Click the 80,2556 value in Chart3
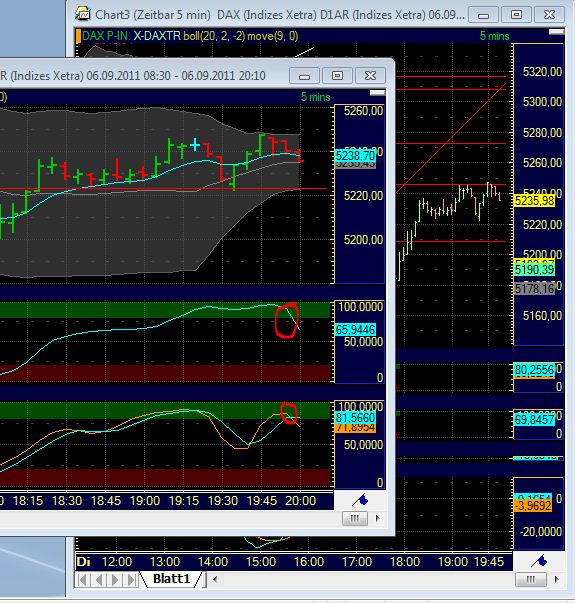This screenshot has height=603, width=575. 534,370
